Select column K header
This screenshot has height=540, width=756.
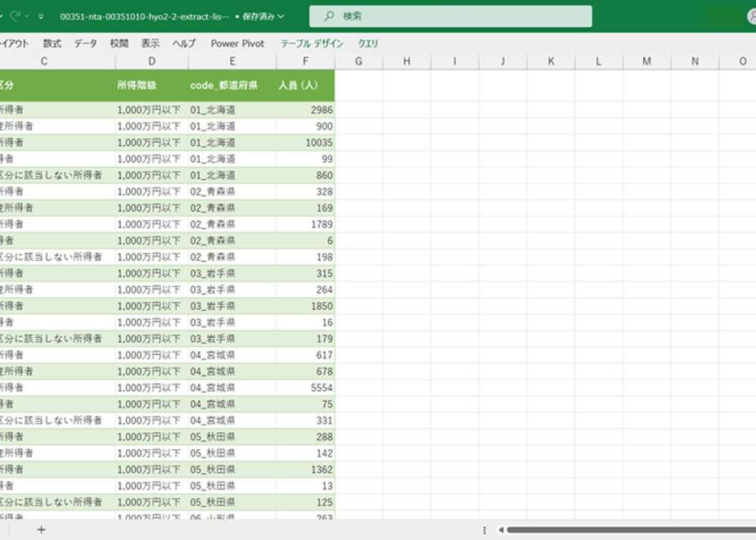pos(551,61)
